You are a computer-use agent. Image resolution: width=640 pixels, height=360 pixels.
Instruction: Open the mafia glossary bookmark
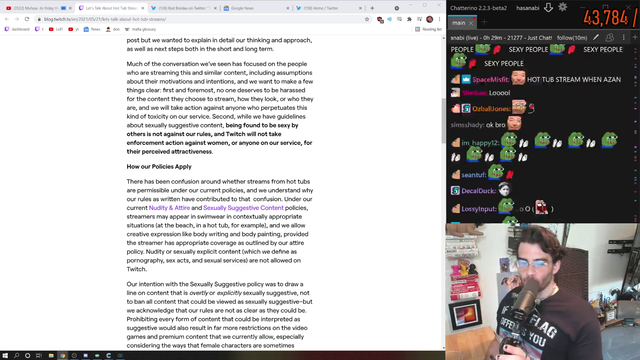(x=140, y=29)
